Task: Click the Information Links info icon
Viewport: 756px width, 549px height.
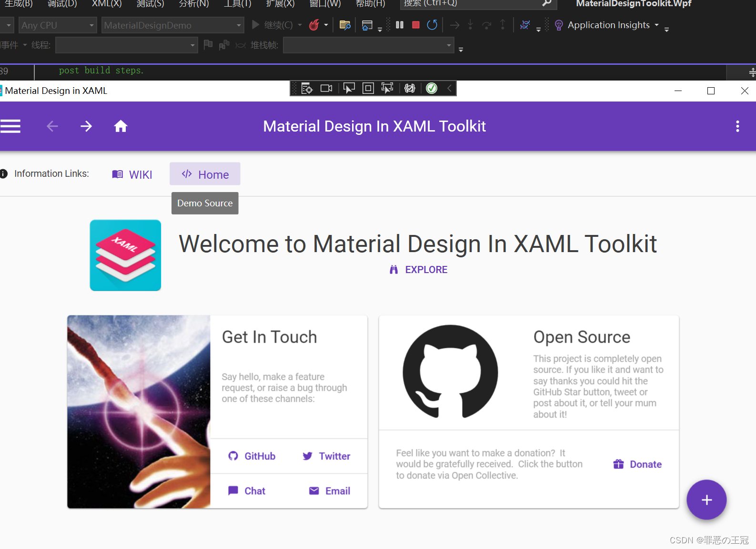Action: tap(4, 174)
